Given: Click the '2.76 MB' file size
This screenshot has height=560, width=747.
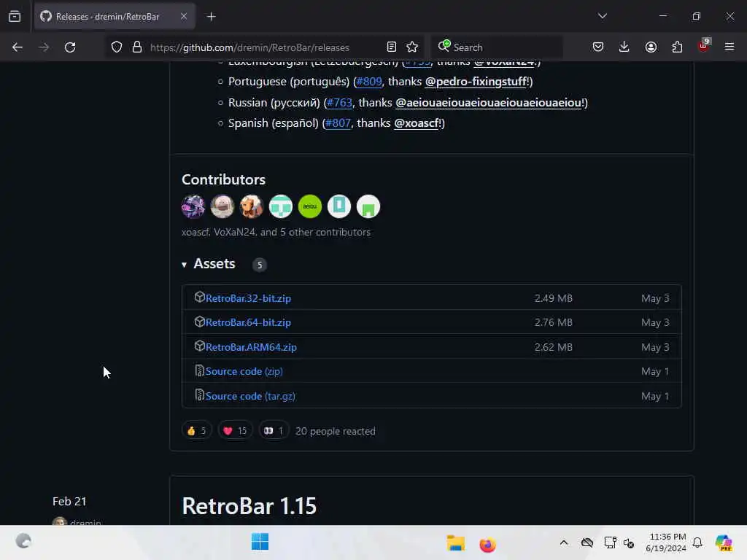Looking at the screenshot, I should click(x=554, y=322).
